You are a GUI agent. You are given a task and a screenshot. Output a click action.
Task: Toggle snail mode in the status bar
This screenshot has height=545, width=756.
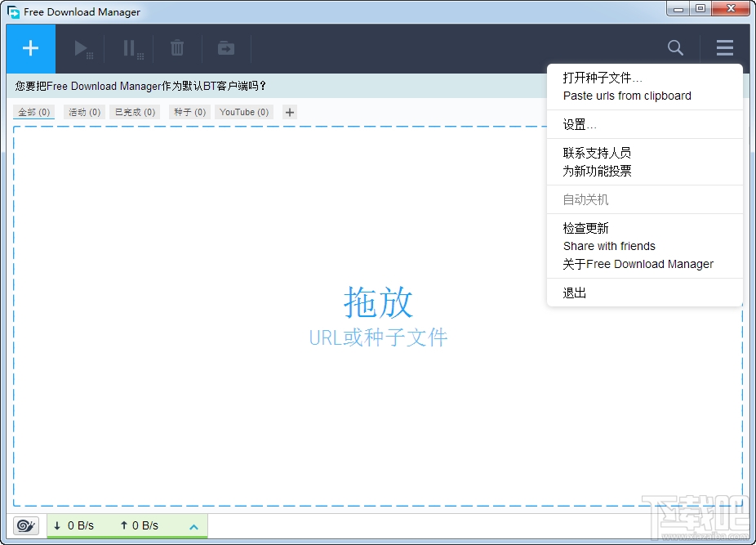pos(24,525)
